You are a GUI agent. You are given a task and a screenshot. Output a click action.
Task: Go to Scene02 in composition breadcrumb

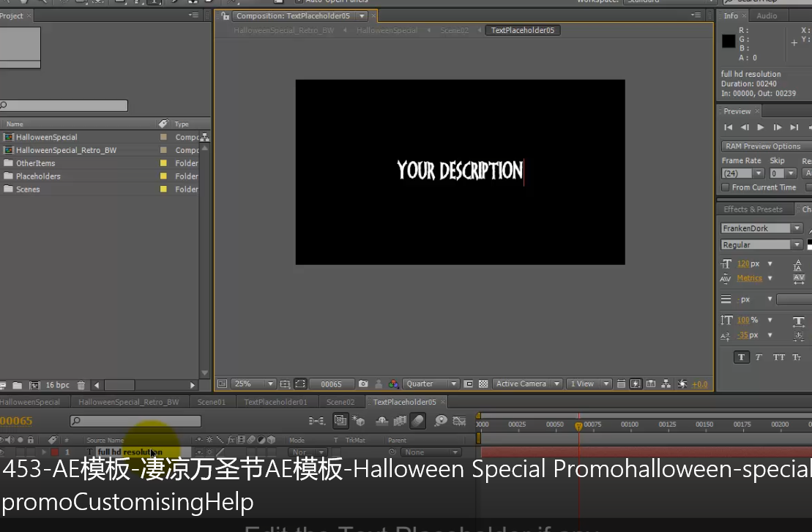click(454, 30)
